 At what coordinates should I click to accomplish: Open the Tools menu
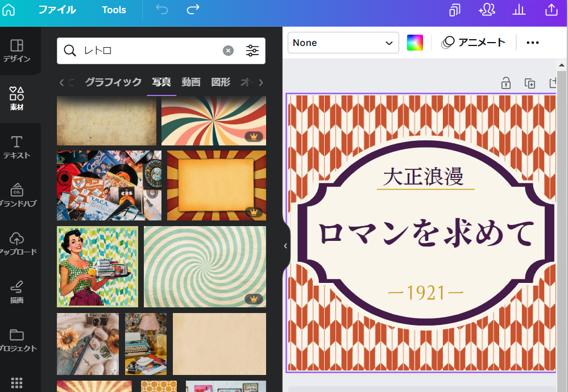pyautogui.click(x=114, y=10)
